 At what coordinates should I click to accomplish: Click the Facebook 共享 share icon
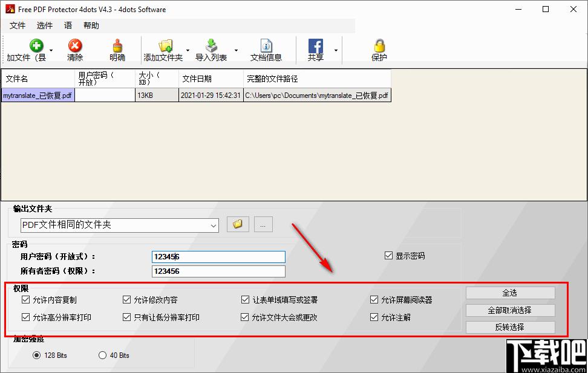coord(316,46)
